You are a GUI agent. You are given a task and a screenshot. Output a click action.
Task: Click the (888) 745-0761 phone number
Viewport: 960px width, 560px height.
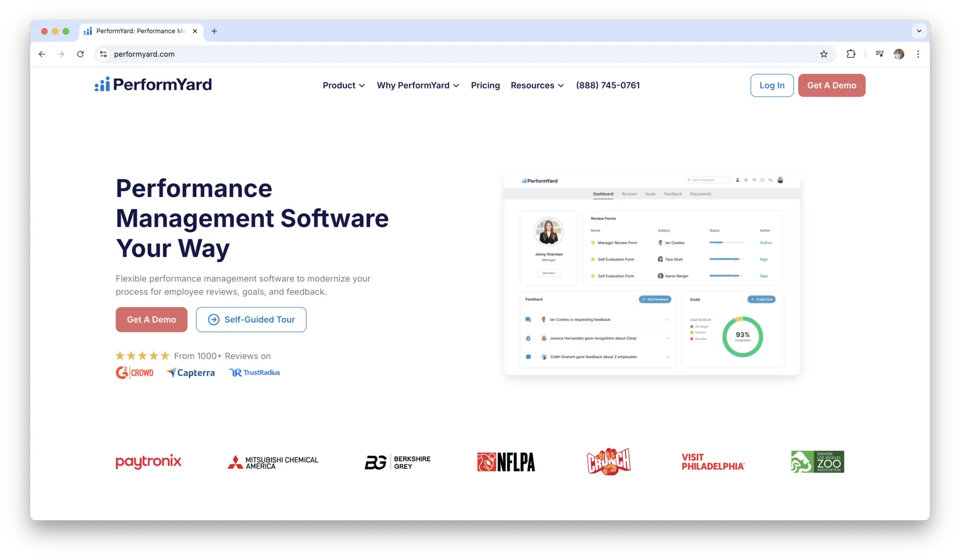608,86
